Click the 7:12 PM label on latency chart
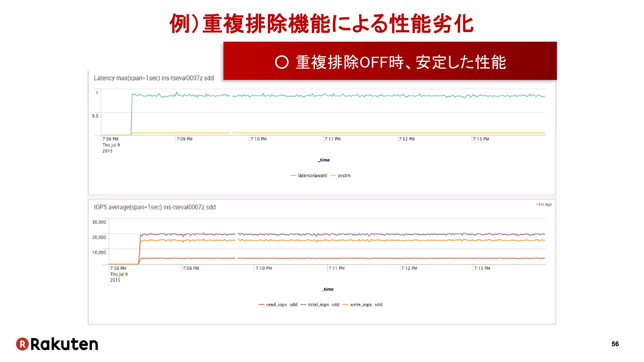Viewport: 644px width, 362px height. [x=407, y=139]
